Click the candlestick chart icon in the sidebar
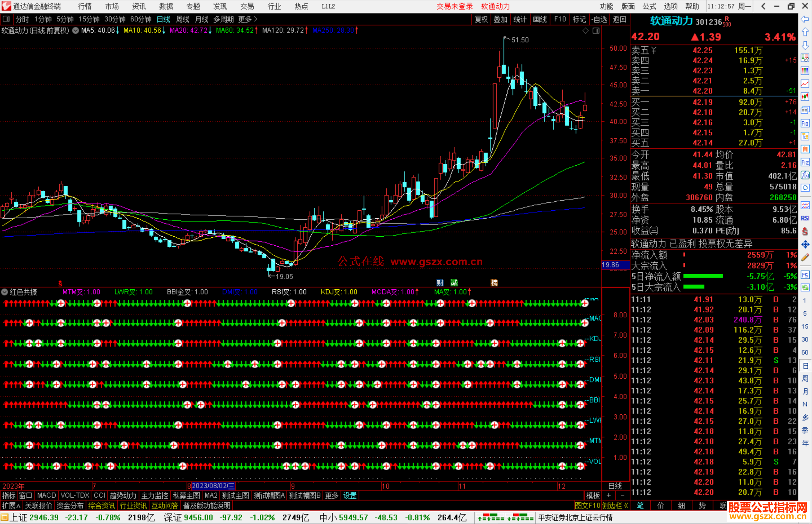 (x=805, y=97)
